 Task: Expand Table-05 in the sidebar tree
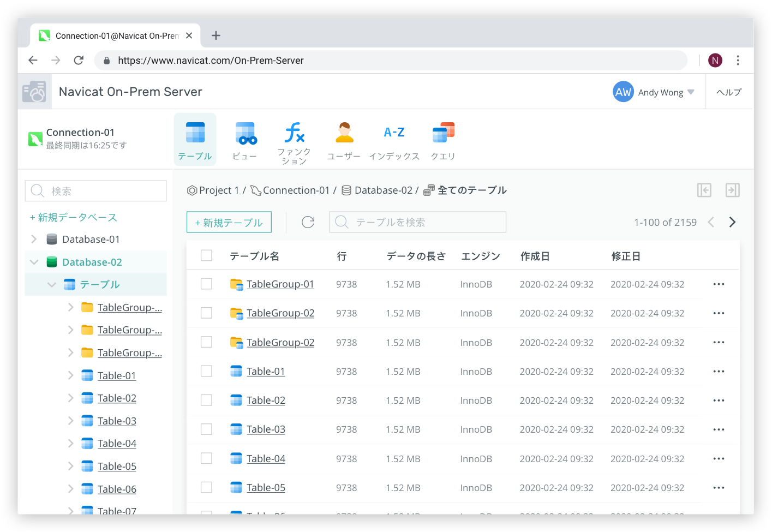click(70, 466)
